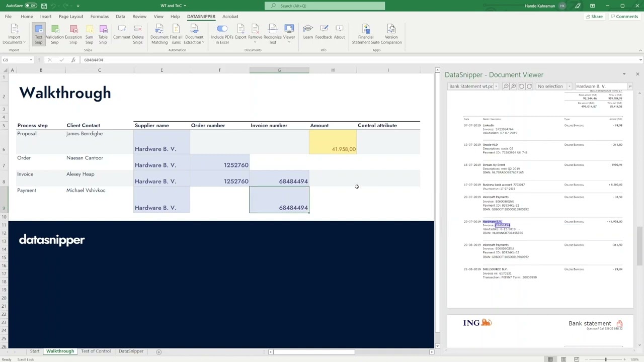Click the Share button
The width and height of the screenshot is (644, 362).
(594, 17)
